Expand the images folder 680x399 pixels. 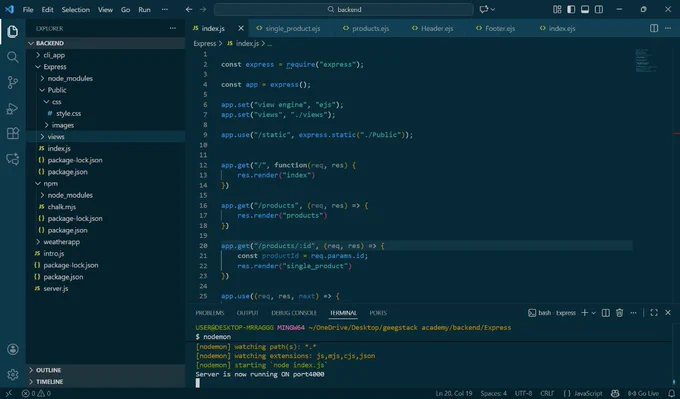click(x=106, y=125)
